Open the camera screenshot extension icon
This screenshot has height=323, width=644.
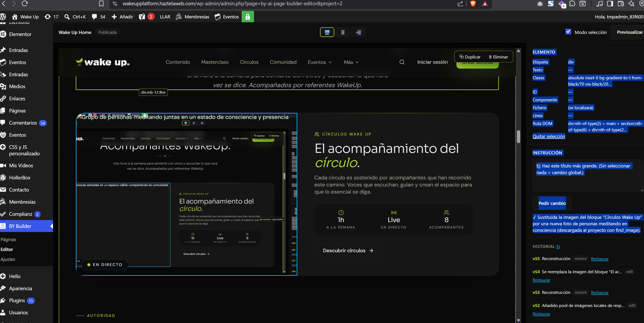540,3
